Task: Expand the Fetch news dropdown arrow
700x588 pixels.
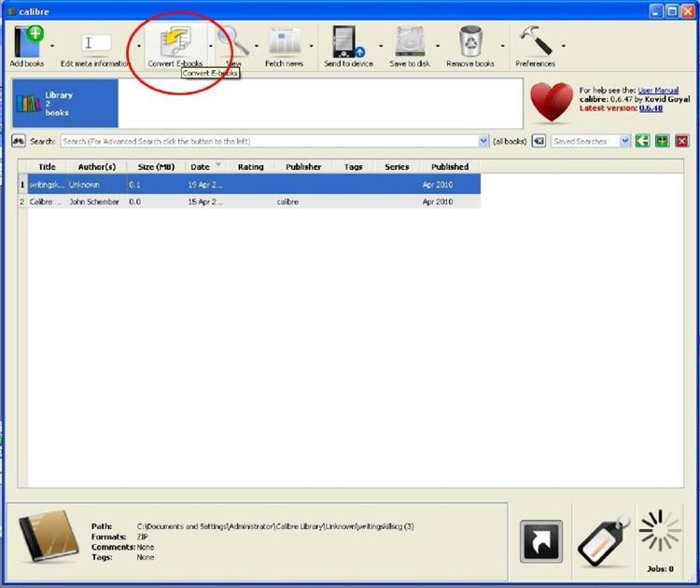Action: [x=311, y=46]
